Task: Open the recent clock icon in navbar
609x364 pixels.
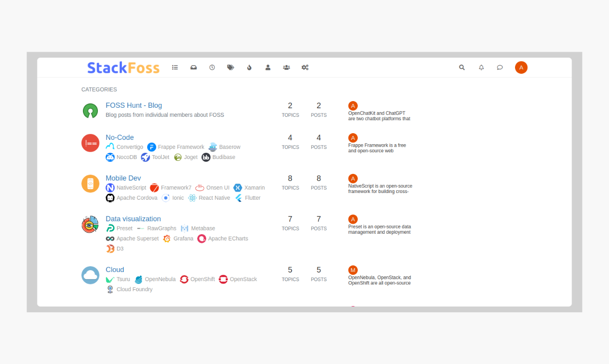Action: tap(212, 68)
